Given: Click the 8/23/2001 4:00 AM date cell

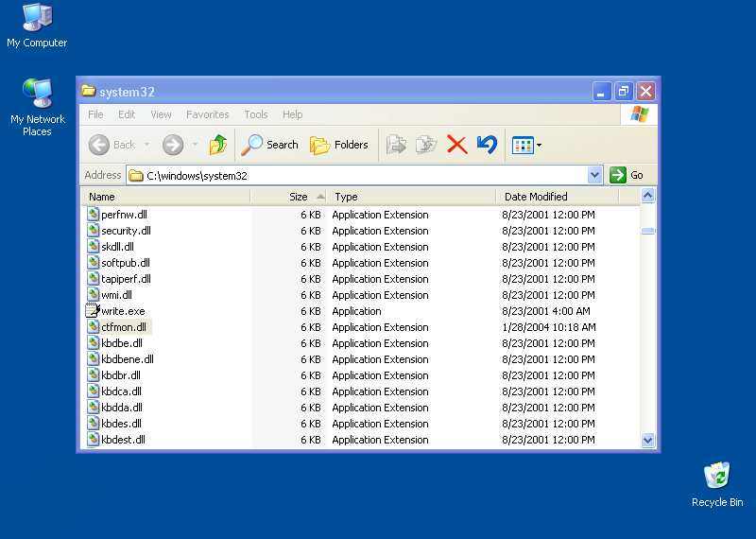Looking at the screenshot, I should pyautogui.click(x=546, y=311).
